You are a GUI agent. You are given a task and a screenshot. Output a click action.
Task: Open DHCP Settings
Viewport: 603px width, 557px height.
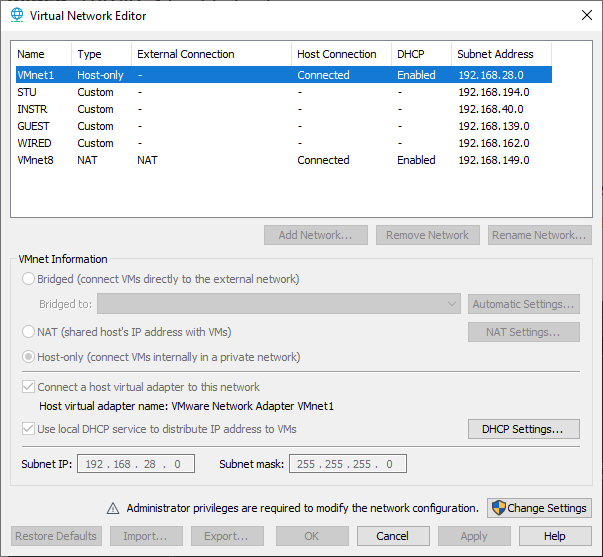click(524, 429)
